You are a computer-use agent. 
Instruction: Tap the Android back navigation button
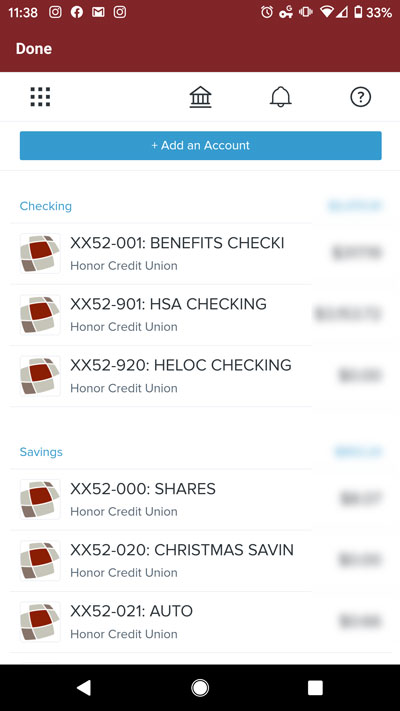click(x=84, y=687)
